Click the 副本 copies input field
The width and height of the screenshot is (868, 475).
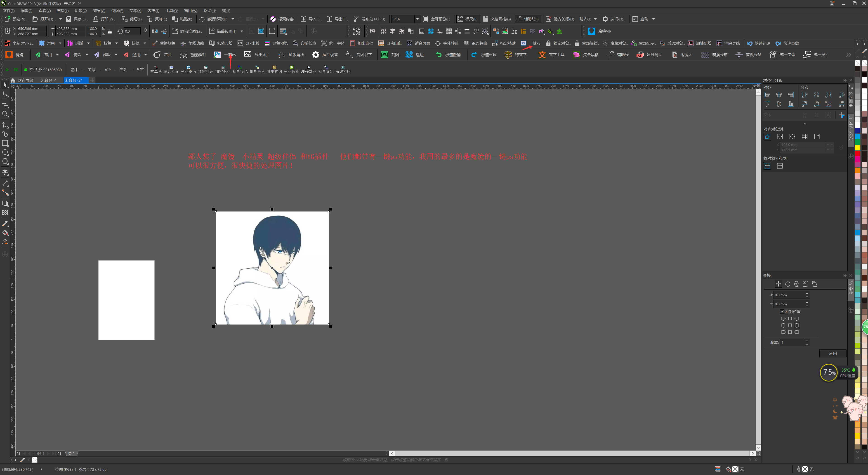pyautogui.click(x=792, y=342)
